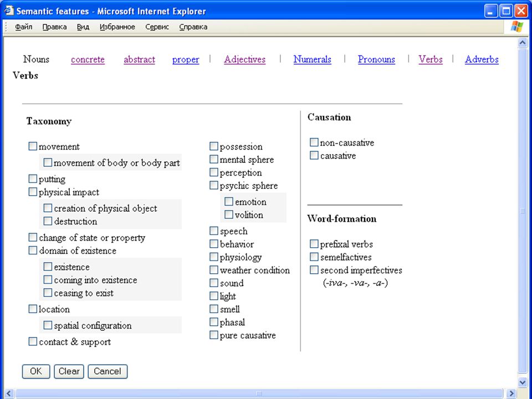Tick spatial configuration checkbox
Viewport: 532px width, 399px height.
click(x=48, y=325)
